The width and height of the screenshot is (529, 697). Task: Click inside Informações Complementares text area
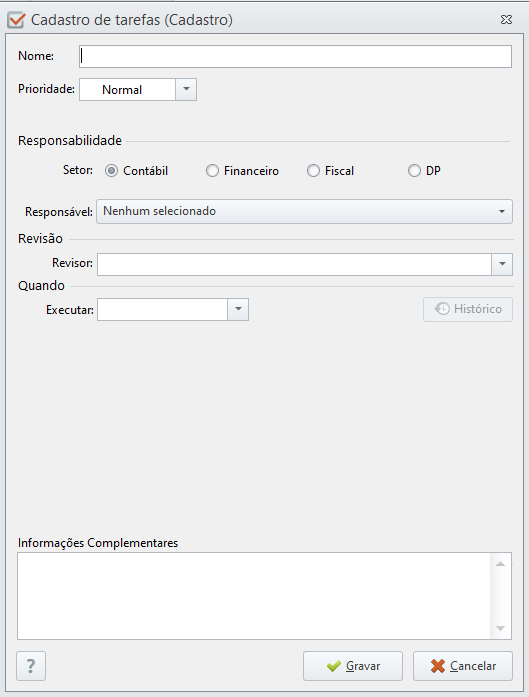pyautogui.click(x=254, y=596)
